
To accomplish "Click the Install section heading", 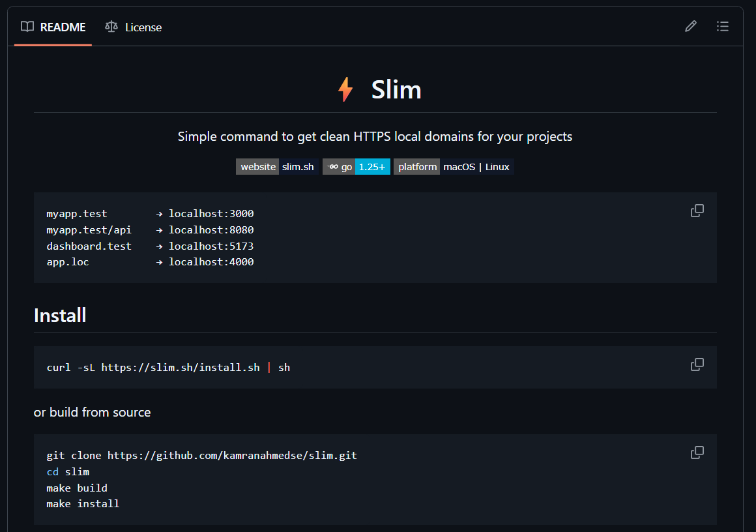I will (60, 316).
